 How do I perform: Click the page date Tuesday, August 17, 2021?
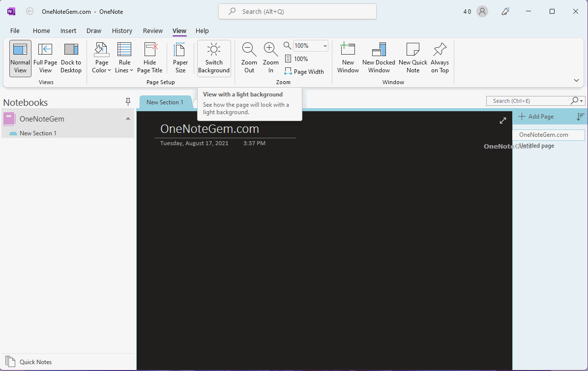coord(194,143)
